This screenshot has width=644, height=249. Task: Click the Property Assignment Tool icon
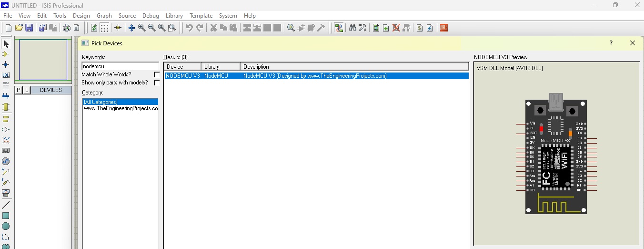tap(362, 28)
